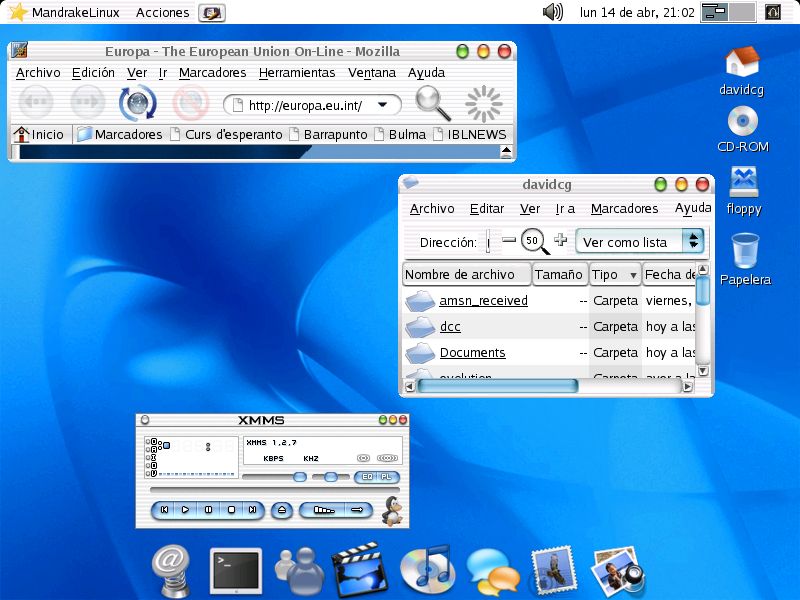800x600 pixels.
Task: Click the panel launcher icon beside Acciones
Action: point(212,13)
